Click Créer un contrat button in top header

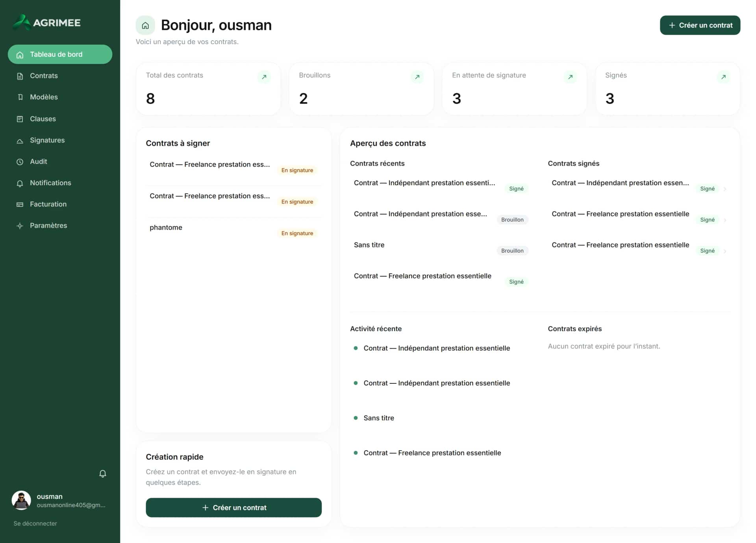700,25
